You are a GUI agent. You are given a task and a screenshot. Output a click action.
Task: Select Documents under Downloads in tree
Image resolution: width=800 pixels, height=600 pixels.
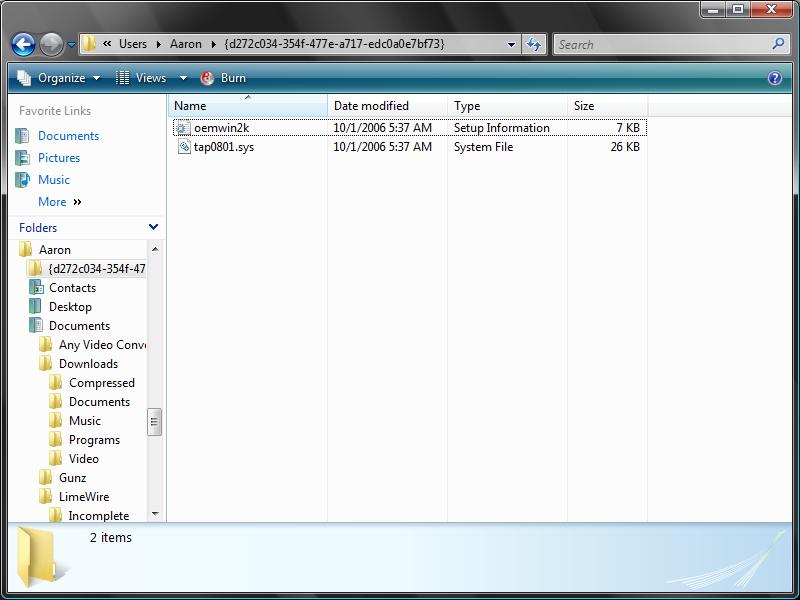coord(99,402)
